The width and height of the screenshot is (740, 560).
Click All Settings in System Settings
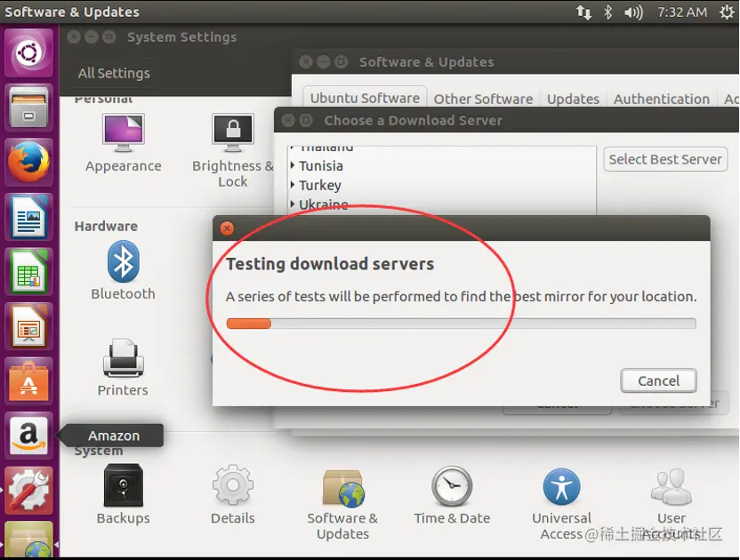[x=114, y=73]
